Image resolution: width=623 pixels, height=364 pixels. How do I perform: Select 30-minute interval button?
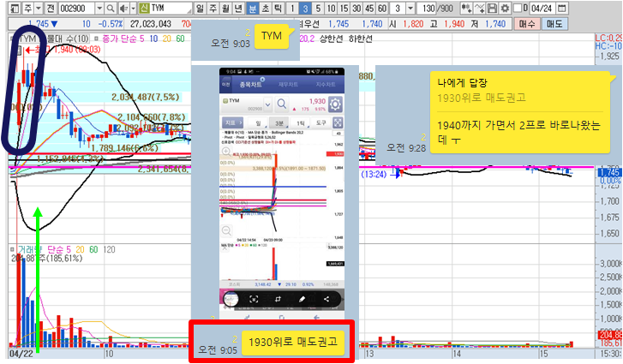click(x=356, y=8)
